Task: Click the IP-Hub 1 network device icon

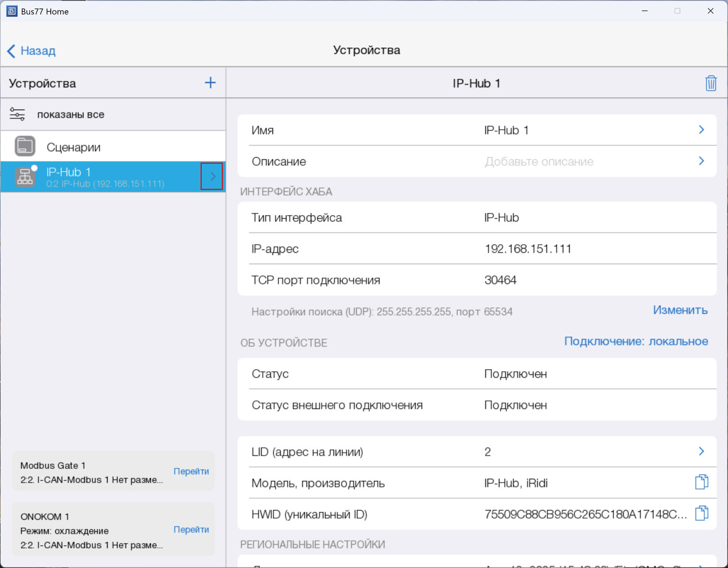Action: point(25,177)
